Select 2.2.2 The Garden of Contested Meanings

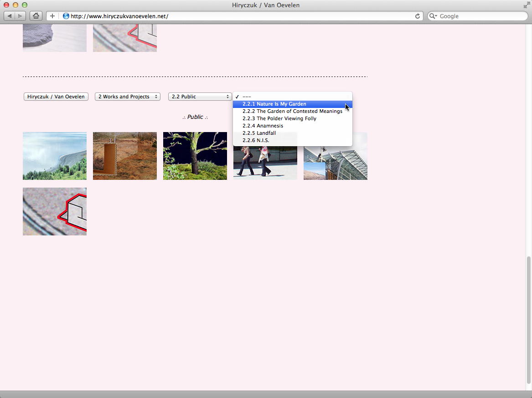292,111
